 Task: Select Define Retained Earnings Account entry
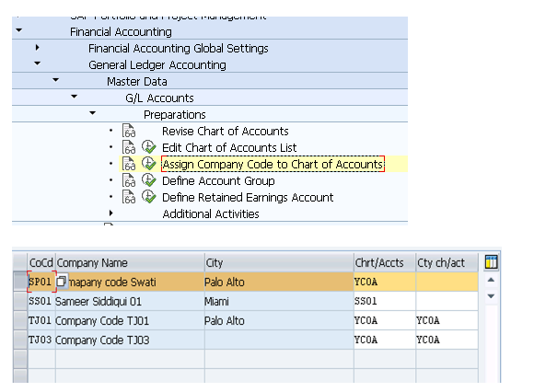pyautogui.click(x=248, y=197)
